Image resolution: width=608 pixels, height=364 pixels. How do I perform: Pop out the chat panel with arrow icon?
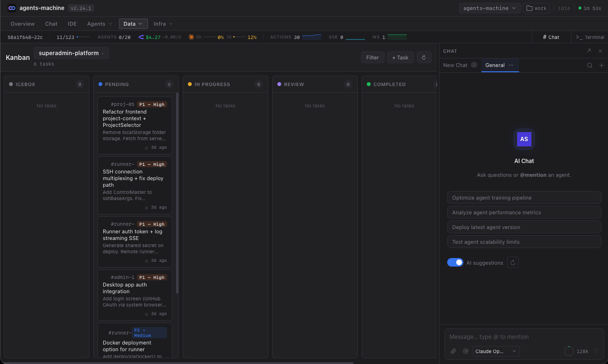(x=589, y=51)
